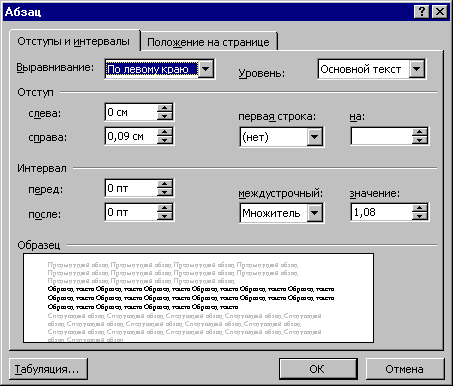
Task: Open the Уровень dropdown arrow
Action: tap(417, 69)
